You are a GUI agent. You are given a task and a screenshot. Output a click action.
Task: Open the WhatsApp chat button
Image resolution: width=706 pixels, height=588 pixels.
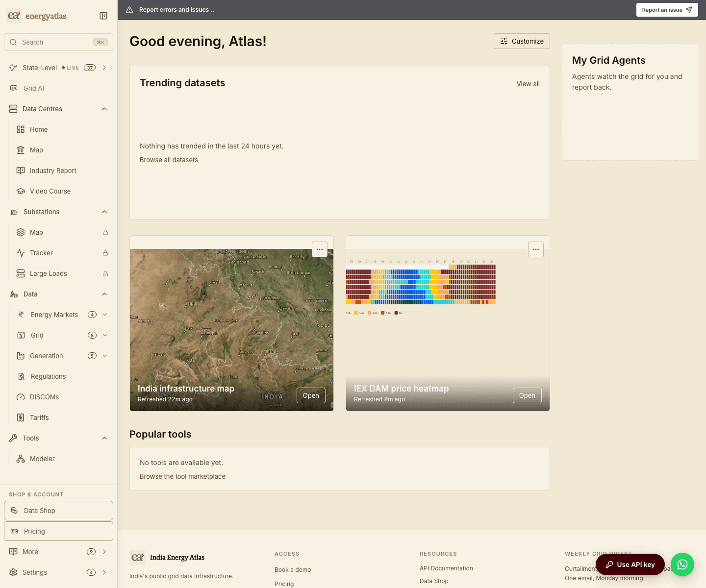(682, 564)
